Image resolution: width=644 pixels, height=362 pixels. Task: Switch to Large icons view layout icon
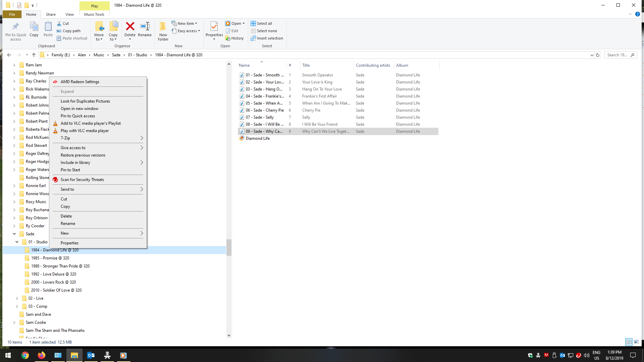[636, 342]
